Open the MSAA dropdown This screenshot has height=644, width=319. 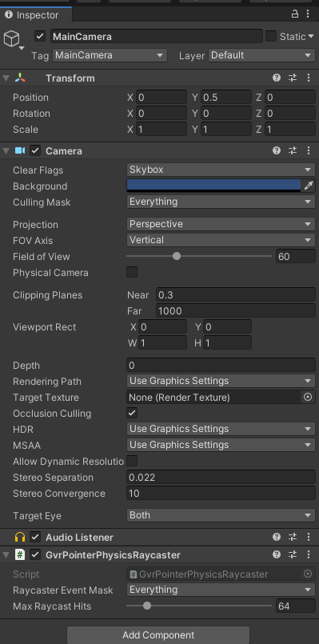pos(221,445)
